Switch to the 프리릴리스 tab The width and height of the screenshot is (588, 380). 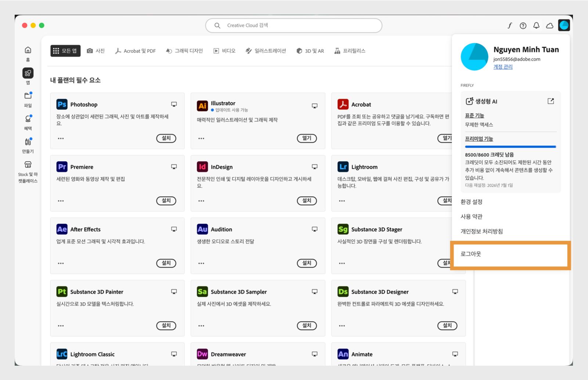pyautogui.click(x=350, y=51)
